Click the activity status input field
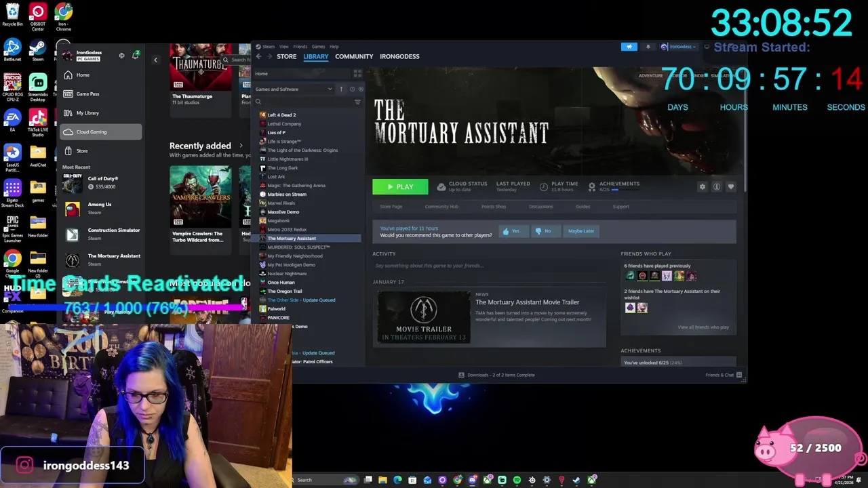This screenshot has height=488, width=868. (x=490, y=266)
